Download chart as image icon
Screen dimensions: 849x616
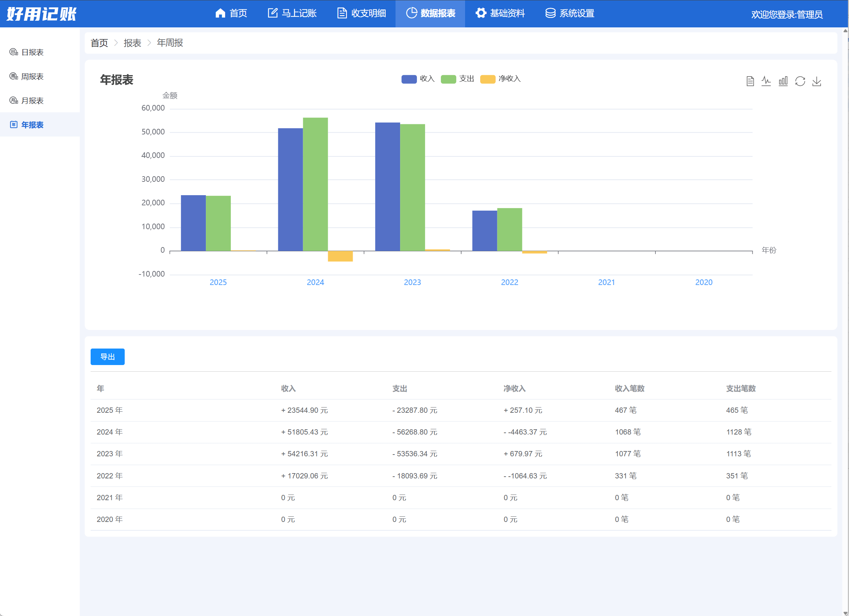pos(817,81)
